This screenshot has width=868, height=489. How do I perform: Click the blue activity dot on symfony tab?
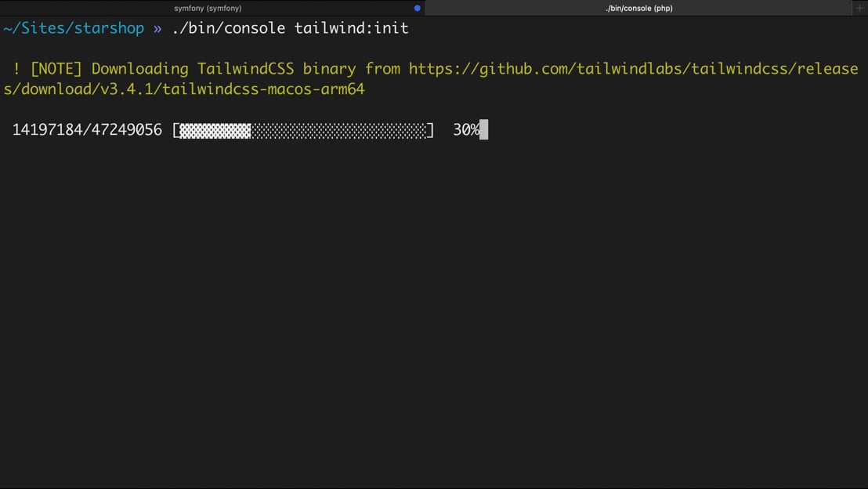(x=418, y=9)
